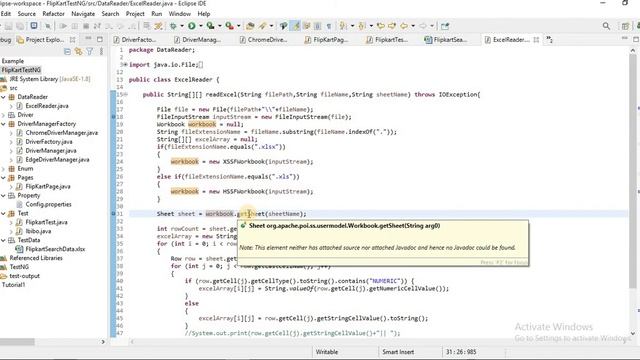The height and width of the screenshot is (360, 640).
Task: Click the Coverage run toolbar icon
Action: (x=211, y=26)
